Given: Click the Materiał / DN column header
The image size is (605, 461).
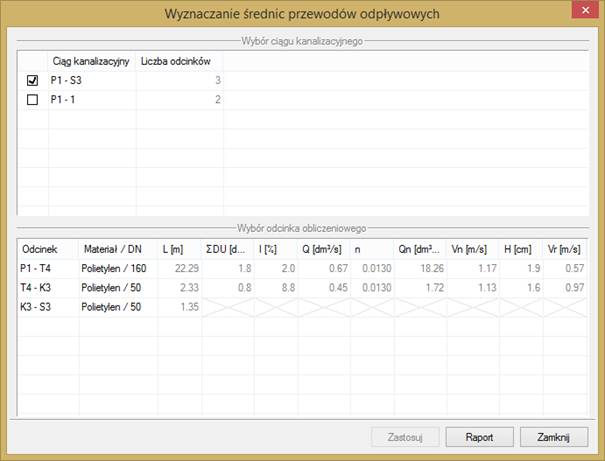Looking at the screenshot, I should point(118,249).
